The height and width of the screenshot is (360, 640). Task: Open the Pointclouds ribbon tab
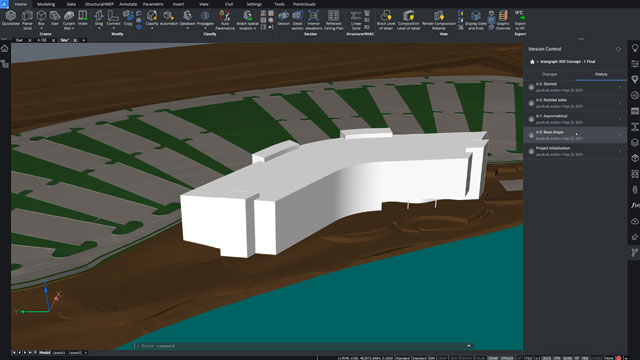(304, 4)
